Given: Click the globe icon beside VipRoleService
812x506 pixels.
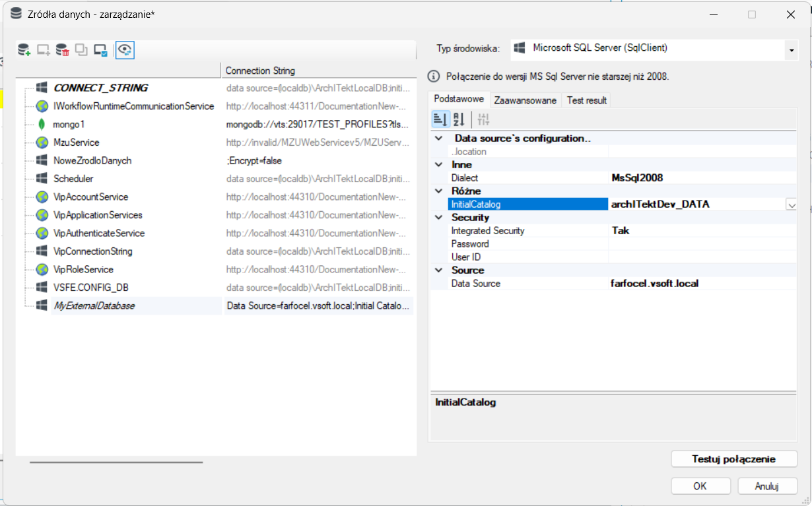Looking at the screenshot, I should [42, 270].
